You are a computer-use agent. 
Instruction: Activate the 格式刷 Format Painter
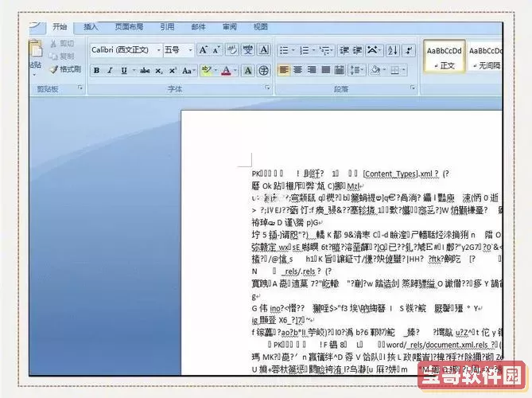66,69
